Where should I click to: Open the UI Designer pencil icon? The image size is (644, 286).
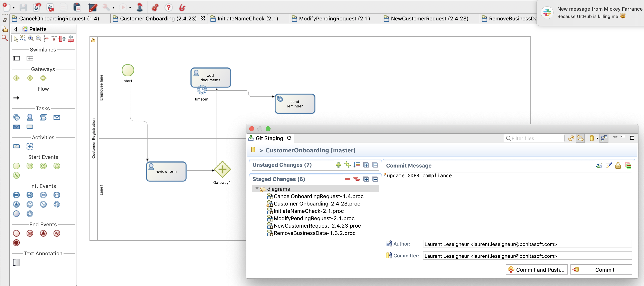pos(93,7)
